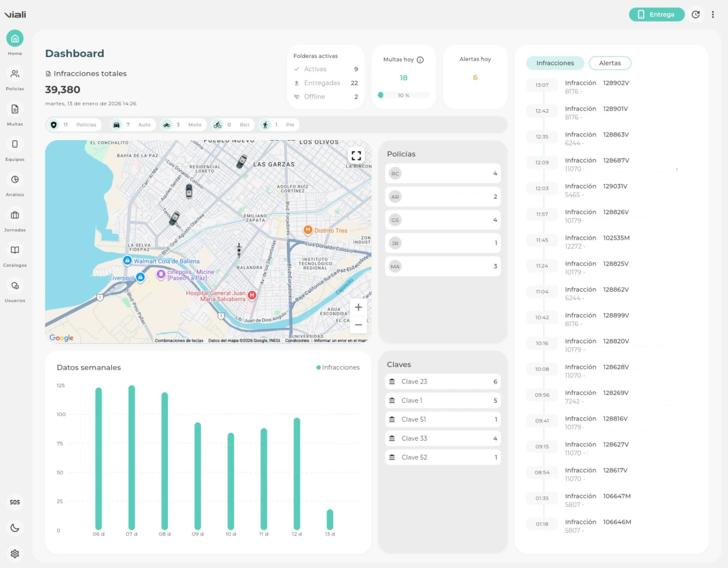The image size is (728, 568).
Task: Click the SOS emergency icon
Action: tap(15, 502)
